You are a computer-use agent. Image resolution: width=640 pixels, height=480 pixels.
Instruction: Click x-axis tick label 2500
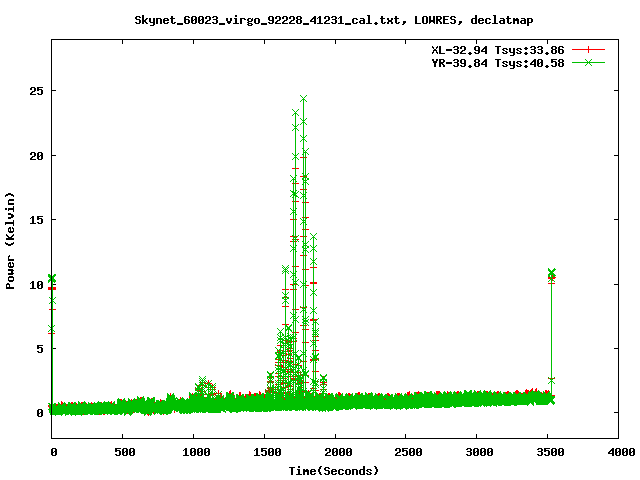click(408, 452)
